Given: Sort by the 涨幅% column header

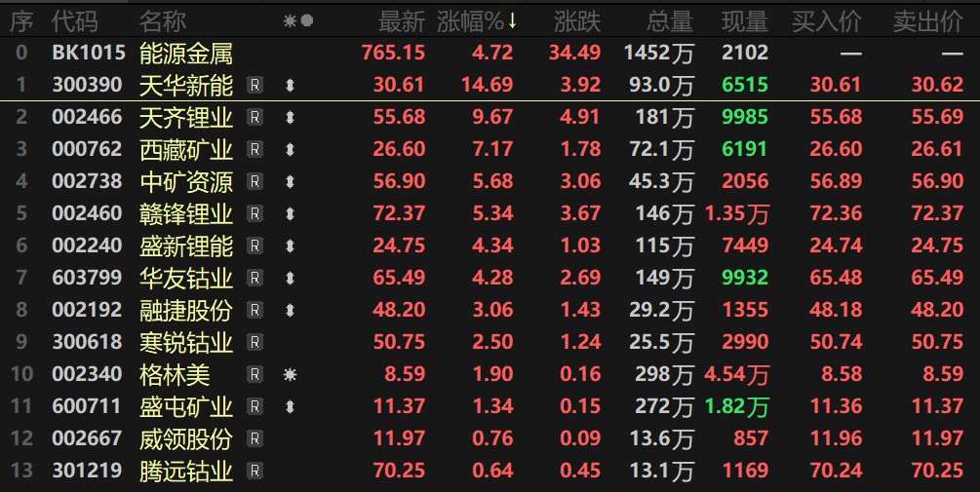Looking at the screenshot, I should pyautogui.click(x=477, y=20).
